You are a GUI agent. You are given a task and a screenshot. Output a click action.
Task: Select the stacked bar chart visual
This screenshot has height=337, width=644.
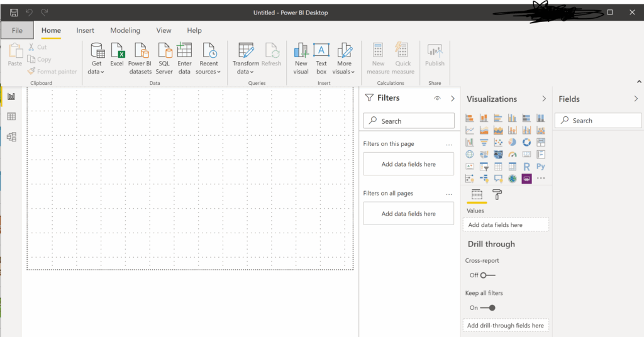click(x=469, y=118)
